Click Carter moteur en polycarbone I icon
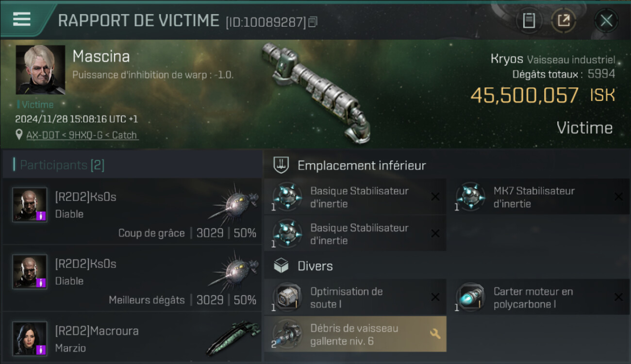The height and width of the screenshot is (364, 631). click(470, 298)
